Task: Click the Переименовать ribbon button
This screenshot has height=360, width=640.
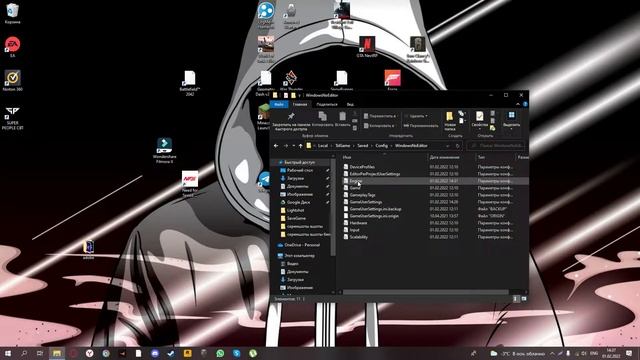Action: [421, 126]
